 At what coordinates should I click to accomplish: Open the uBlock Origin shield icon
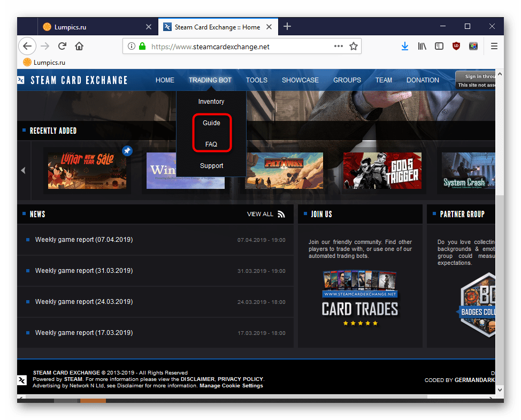pyautogui.click(x=456, y=46)
